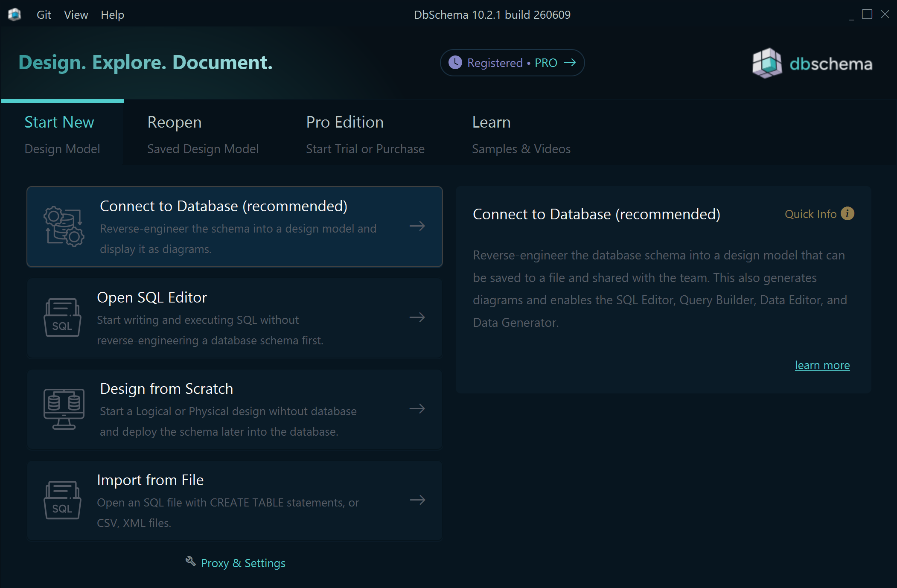This screenshot has width=897, height=588.
Task: Click the 'Start Trial or Purchase' subtitle
Action: click(365, 148)
